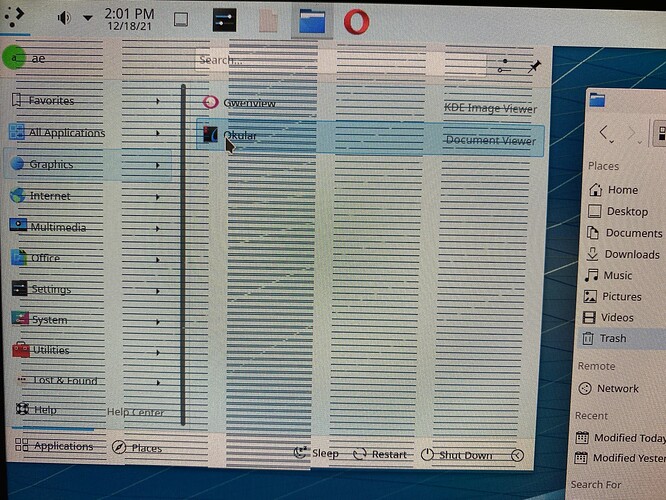Click the Shut Down button
Image resolution: width=666 pixels, height=500 pixels.
click(457, 455)
